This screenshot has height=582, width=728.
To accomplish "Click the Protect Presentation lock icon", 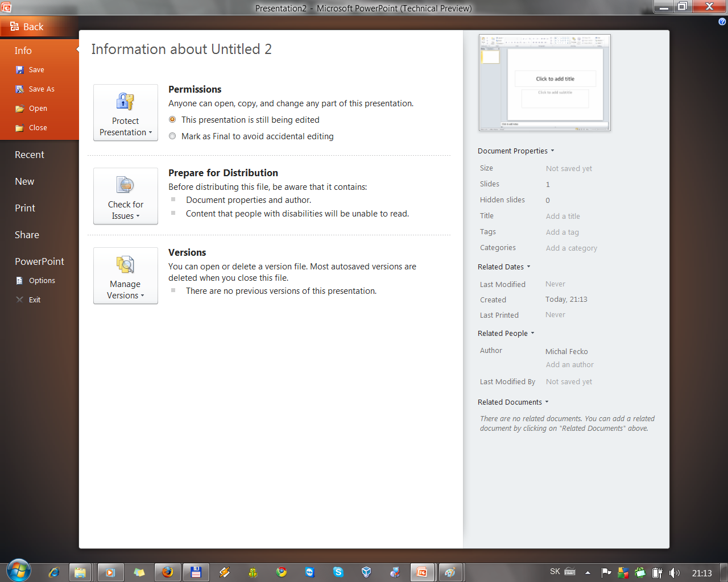I will [x=125, y=102].
